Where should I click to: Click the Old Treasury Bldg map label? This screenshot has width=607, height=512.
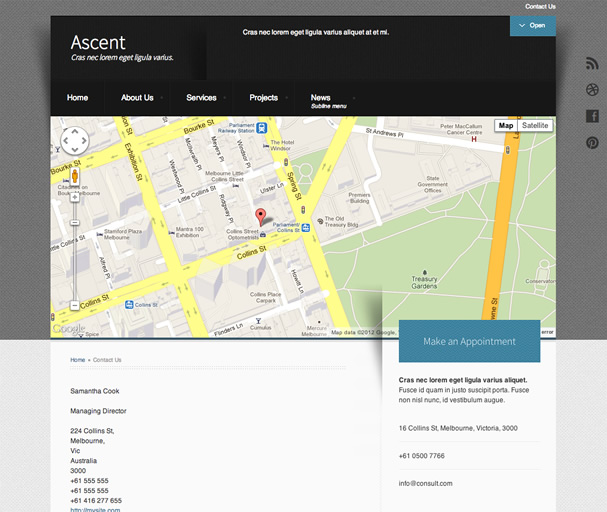pyautogui.click(x=341, y=221)
